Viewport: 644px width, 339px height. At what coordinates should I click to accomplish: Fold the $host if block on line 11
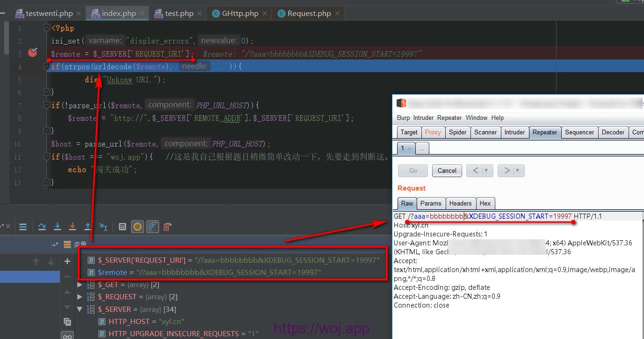(46, 156)
